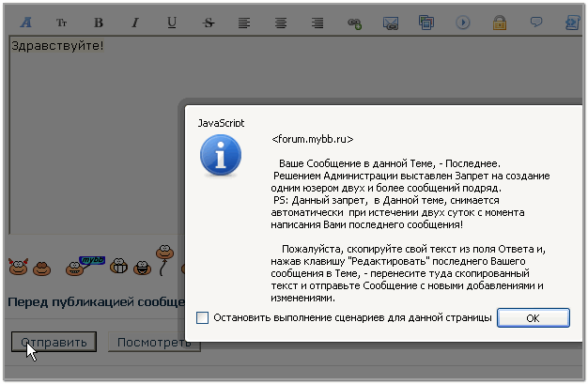
Task: Toggle strikethrough formatting
Action: click(x=209, y=23)
